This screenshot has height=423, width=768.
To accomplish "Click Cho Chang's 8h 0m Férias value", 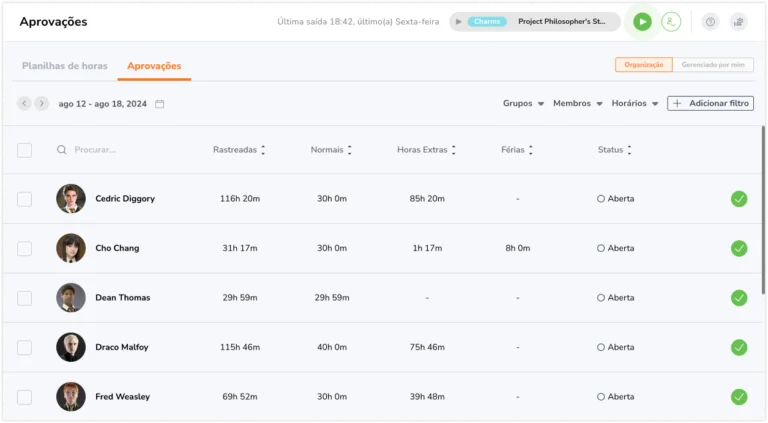I will tap(518, 248).
